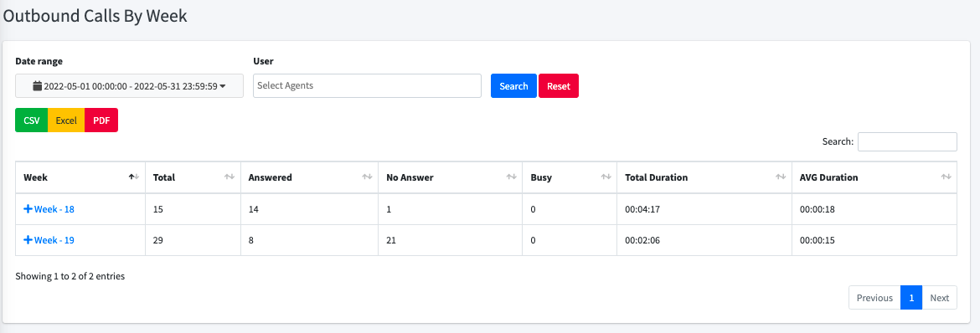Open the Select Agents user field
980x333 pixels.
(367, 85)
